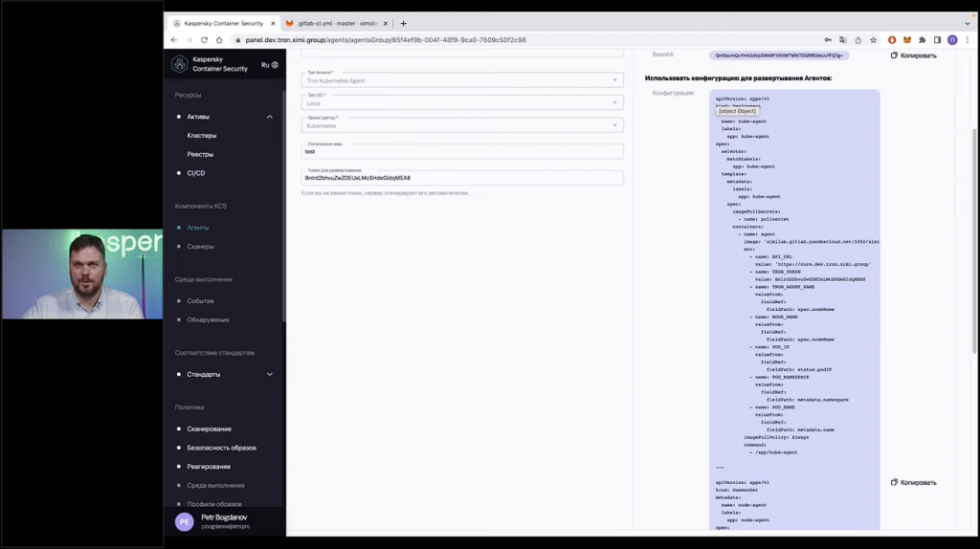Click the lower Копировать button beside DaemonSet config

point(914,482)
